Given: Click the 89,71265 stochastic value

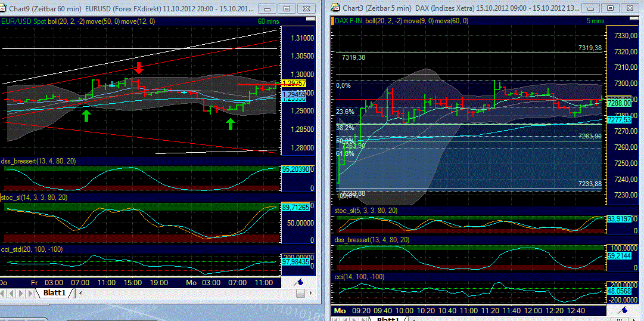Looking at the screenshot, I should 294,208.
